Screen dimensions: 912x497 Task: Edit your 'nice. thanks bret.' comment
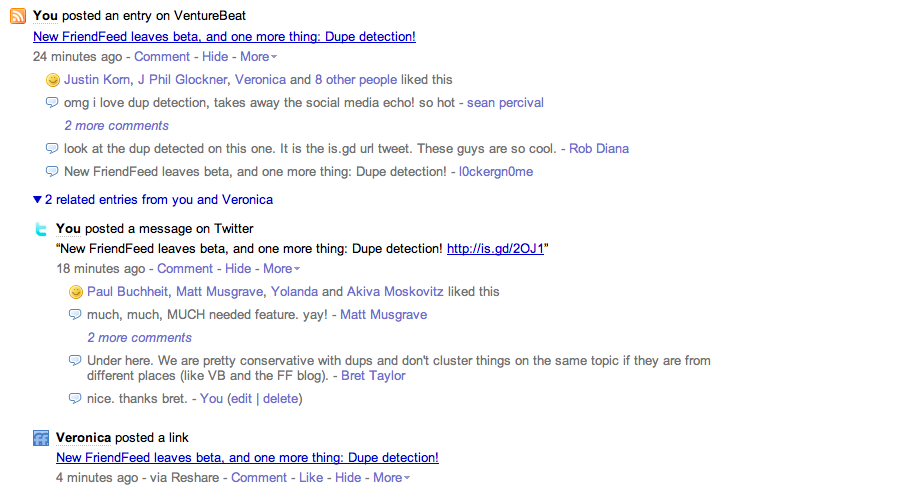coord(241,399)
